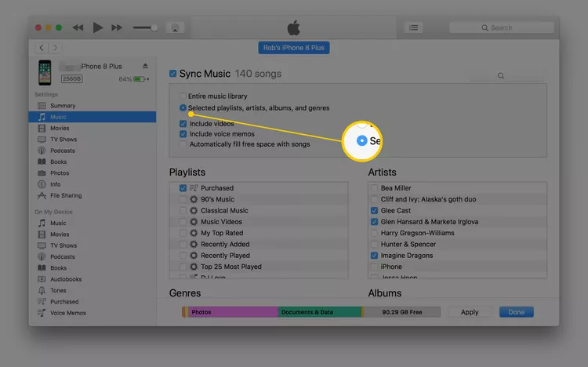This screenshot has width=588, height=367.
Task: Toggle the Sync Music checkbox
Action: [x=173, y=74]
